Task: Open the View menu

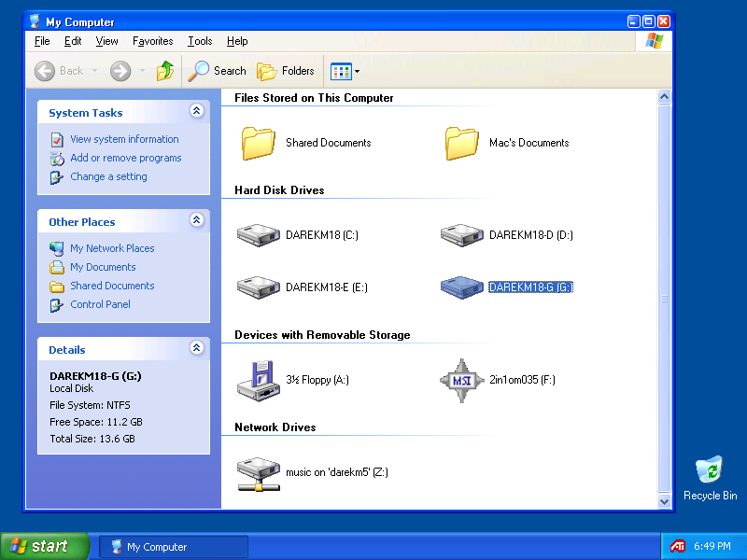Action: (x=106, y=41)
